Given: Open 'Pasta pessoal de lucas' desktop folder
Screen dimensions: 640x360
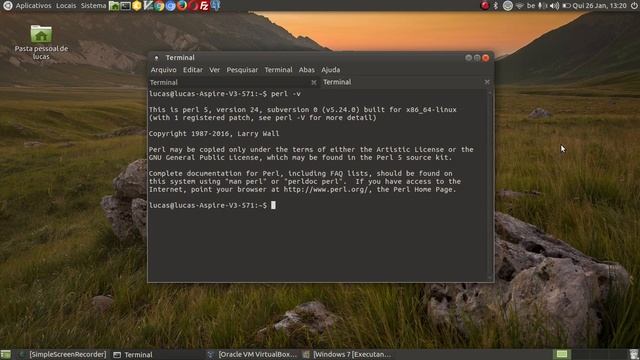Looking at the screenshot, I should [41, 42].
